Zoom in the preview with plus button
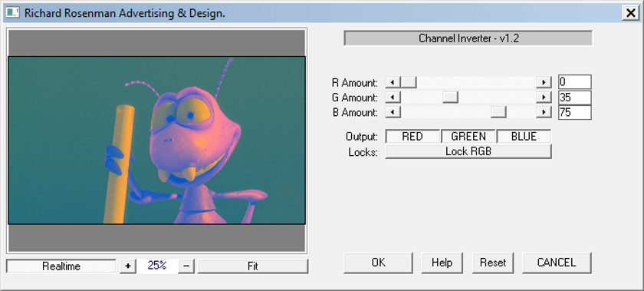The image size is (644, 291). (x=128, y=266)
